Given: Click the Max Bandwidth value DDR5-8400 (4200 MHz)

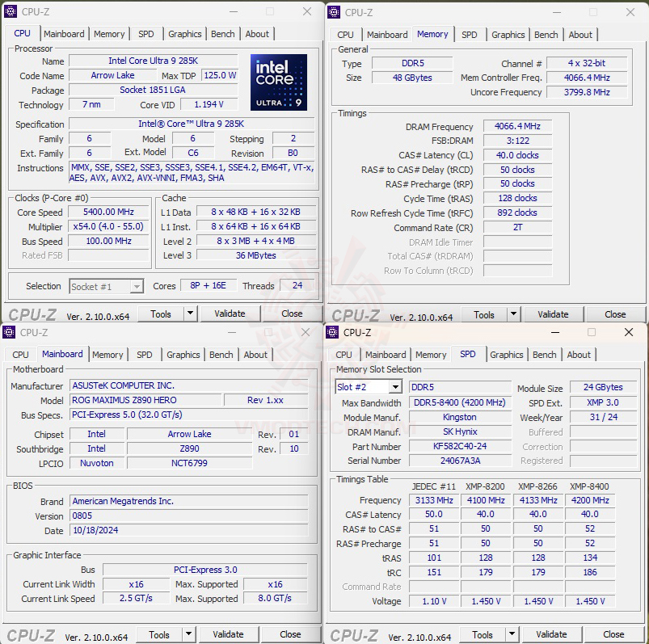Looking at the screenshot, I should pos(460,402).
